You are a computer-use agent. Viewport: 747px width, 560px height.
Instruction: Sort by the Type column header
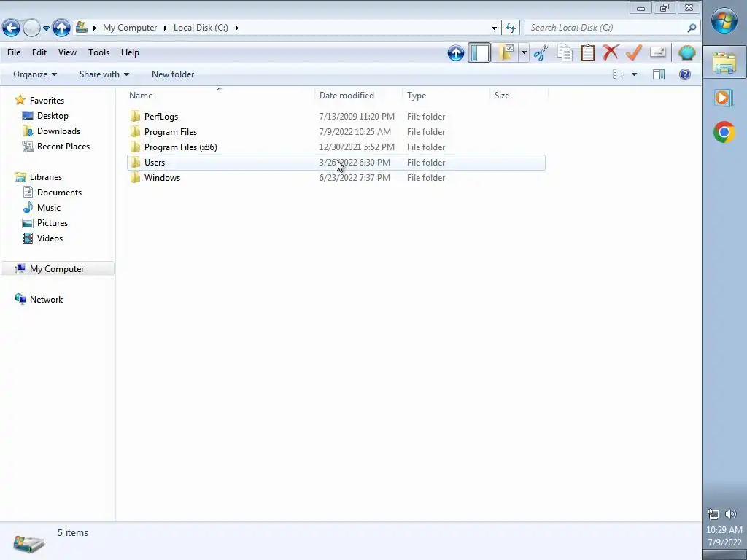446,96
